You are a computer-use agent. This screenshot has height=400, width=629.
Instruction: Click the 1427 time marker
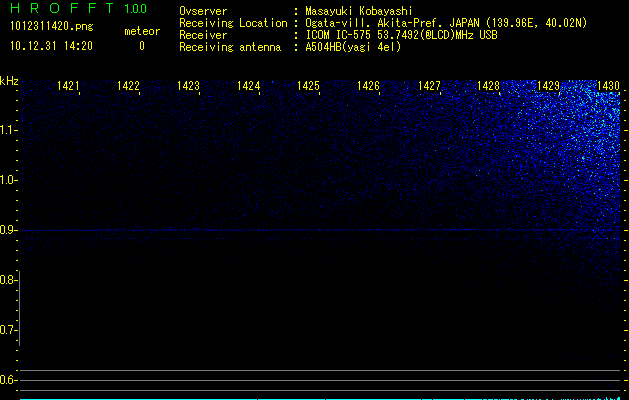[429, 86]
